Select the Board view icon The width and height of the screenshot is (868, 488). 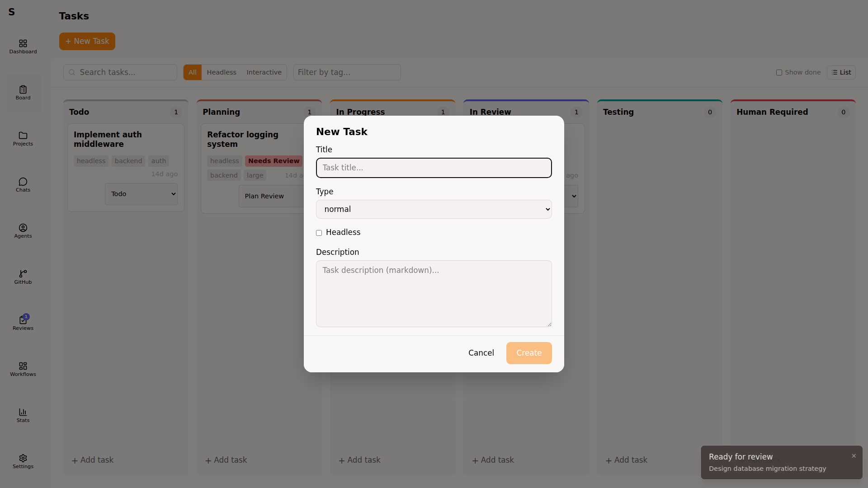(23, 93)
